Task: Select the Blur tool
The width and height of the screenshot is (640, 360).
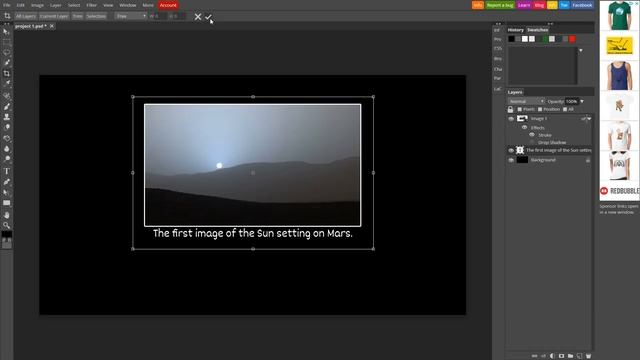Action: [x=7, y=149]
